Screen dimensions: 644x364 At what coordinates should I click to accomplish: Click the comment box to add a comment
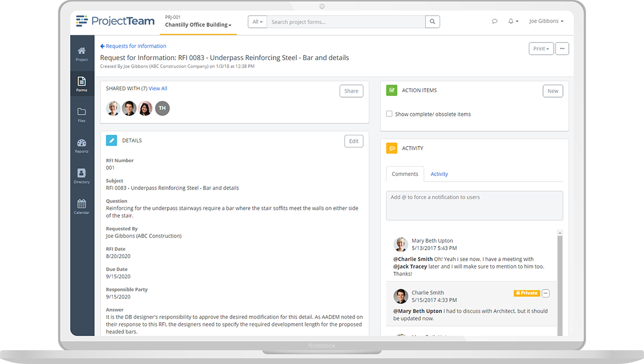coord(474,206)
